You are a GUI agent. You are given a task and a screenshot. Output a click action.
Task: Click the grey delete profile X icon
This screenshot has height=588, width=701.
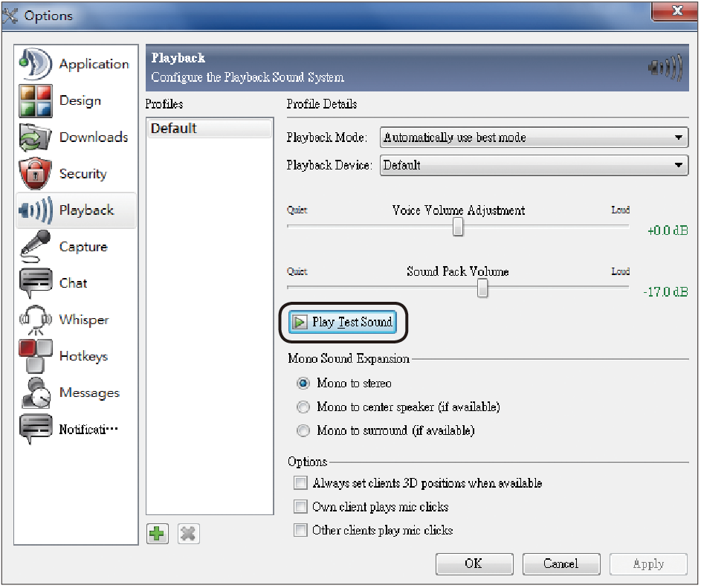click(x=188, y=534)
